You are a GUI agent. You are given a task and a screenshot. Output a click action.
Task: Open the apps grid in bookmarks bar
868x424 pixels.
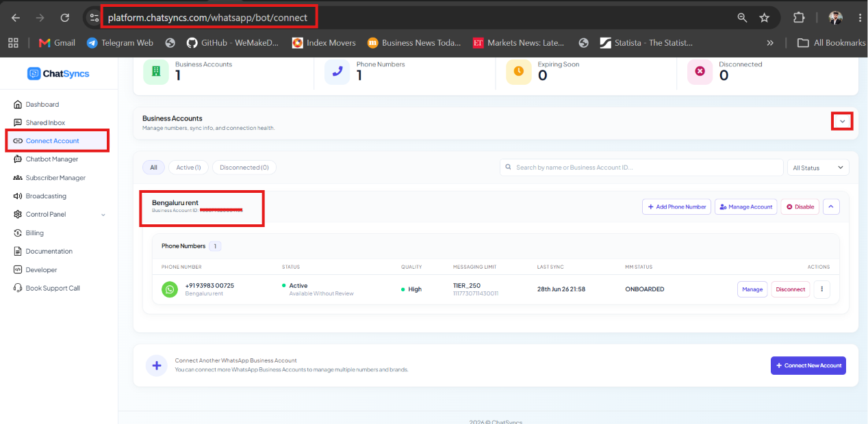click(x=13, y=42)
